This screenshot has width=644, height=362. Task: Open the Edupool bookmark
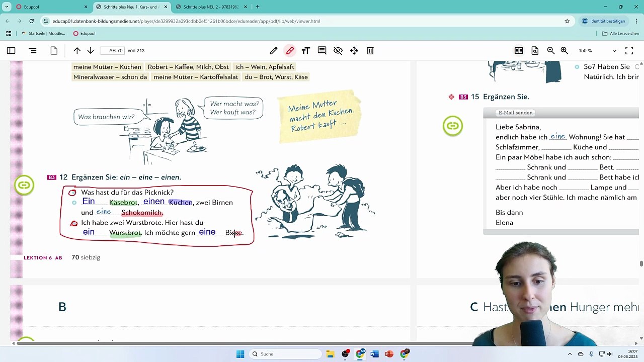[x=84, y=34]
